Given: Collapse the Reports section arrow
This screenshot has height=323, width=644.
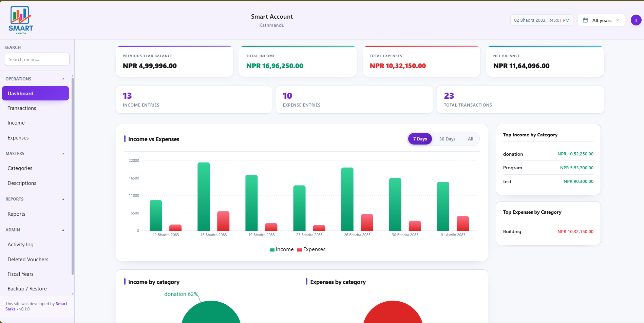Looking at the screenshot, I should [x=63, y=199].
